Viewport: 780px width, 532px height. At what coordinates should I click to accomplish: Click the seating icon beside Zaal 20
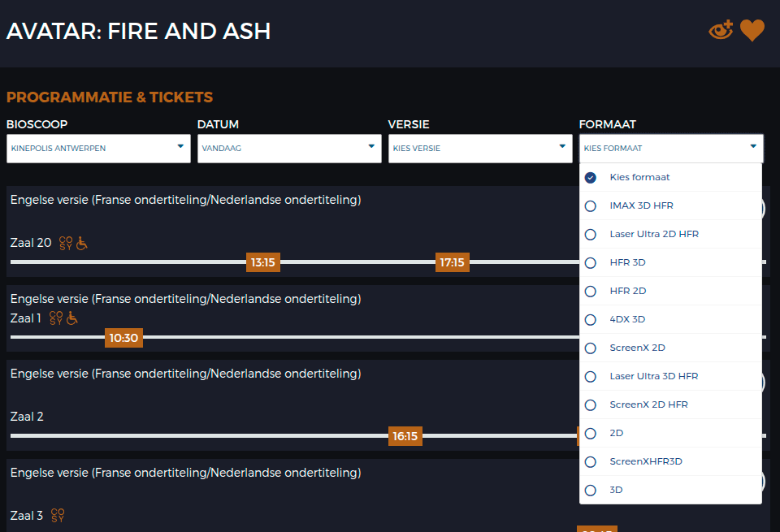click(x=67, y=243)
